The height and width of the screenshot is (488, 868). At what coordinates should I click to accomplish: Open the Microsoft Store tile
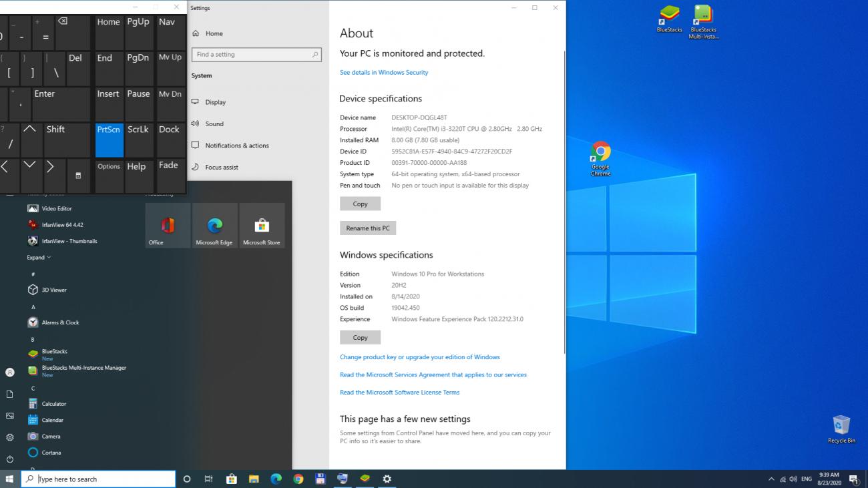pyautogui.click(x=262, y=226)
